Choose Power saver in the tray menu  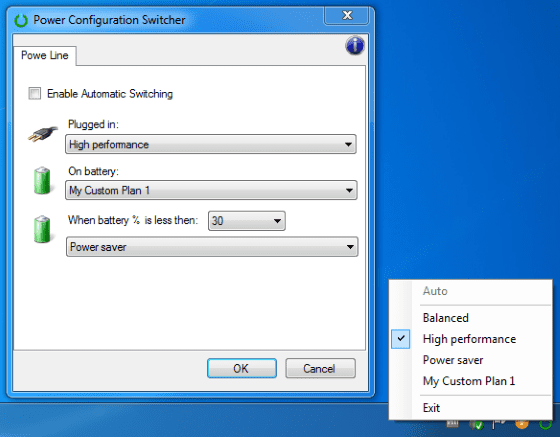tap(453, 360)
